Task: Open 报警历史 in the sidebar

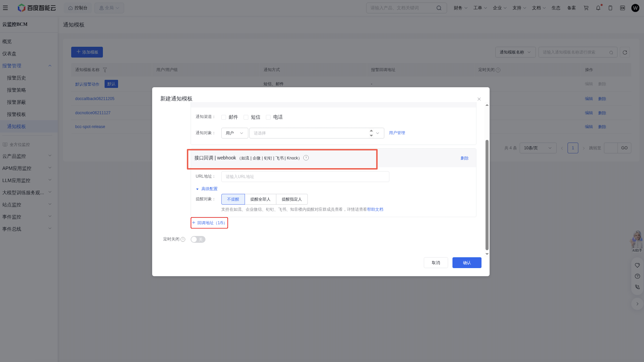Action: pyautogui.click(x=16, y=78)
